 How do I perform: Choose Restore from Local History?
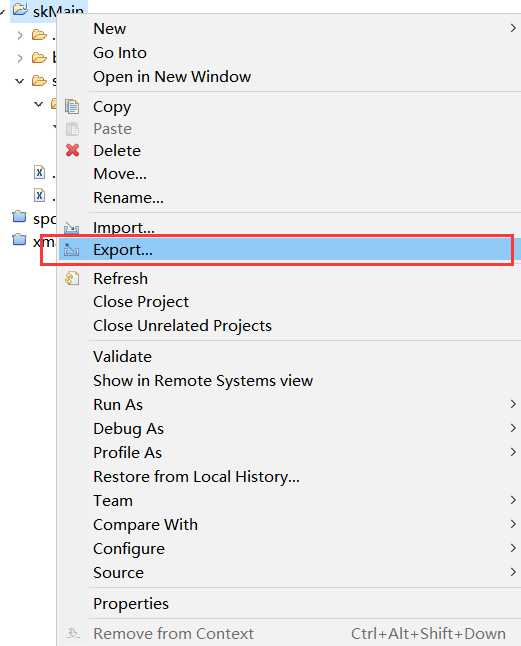click(x=196, y=477)
